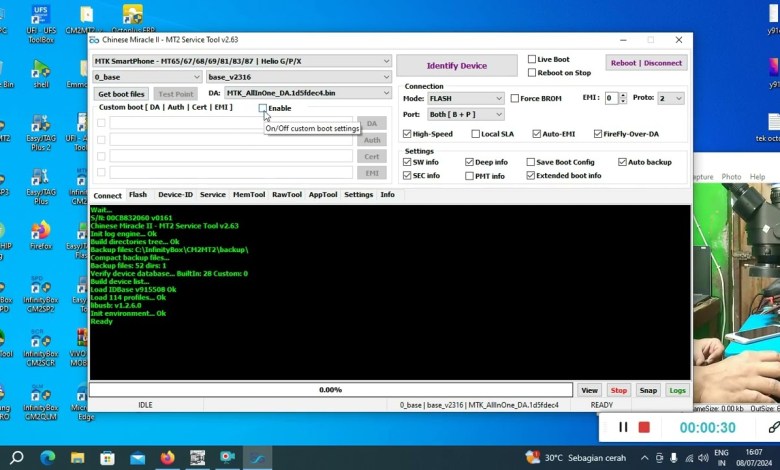Open the Port dropdown showing Both [B + P]

pos(466,114)
